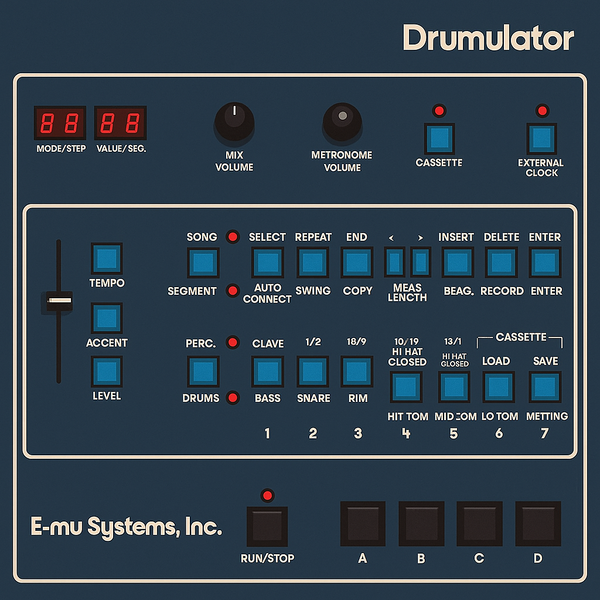Toggle the SONG/SEGMENT button
The image size is (600, 600).
(203, 262)
